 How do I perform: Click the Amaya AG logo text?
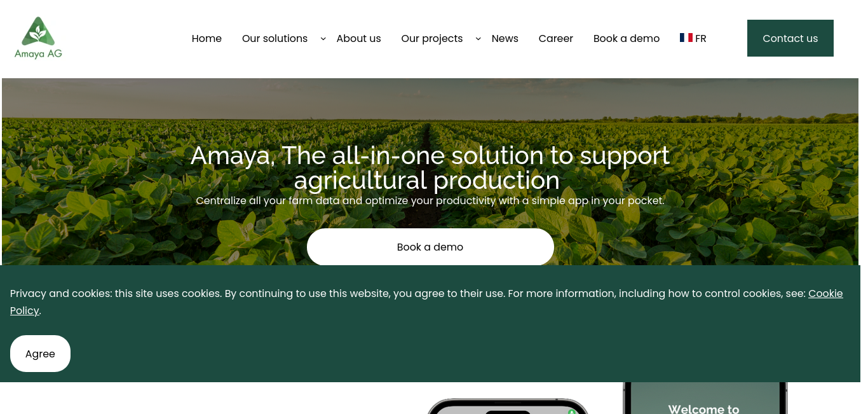coord(38,53)
